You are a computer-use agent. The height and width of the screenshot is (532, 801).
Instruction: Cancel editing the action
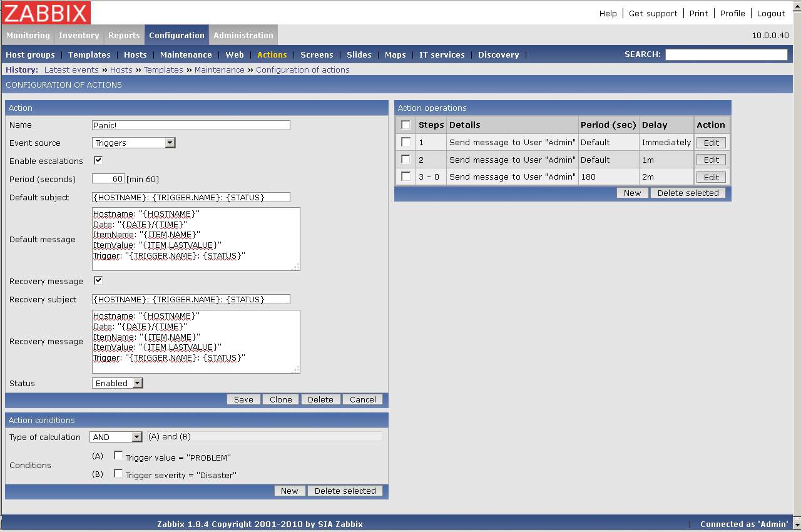tap(363, 399)
